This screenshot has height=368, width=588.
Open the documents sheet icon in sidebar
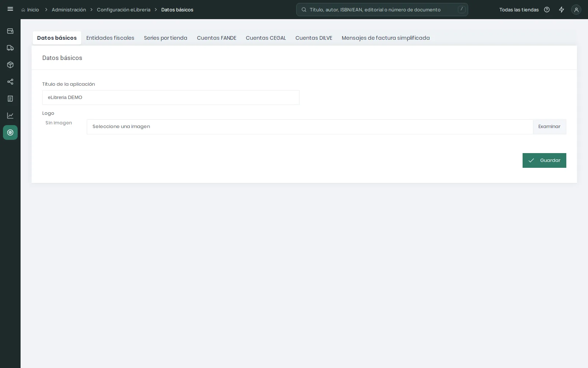[x=10, y=99]
